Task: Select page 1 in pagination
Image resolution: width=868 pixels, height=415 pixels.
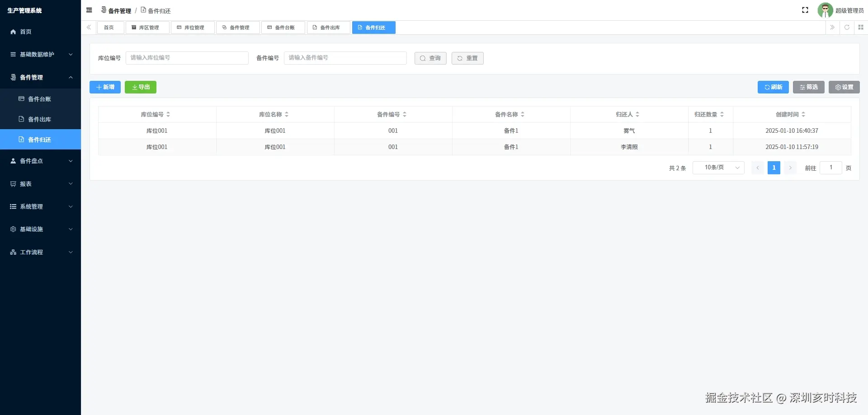Action: pos(774,168)
